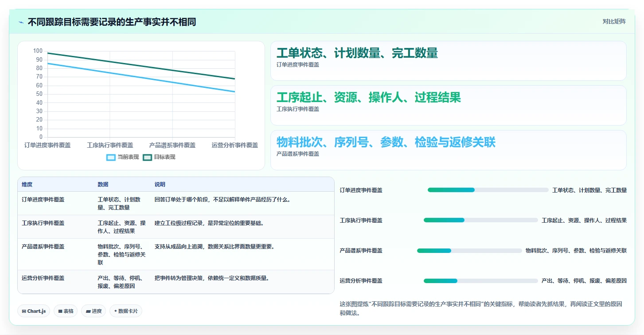
Task: Click the table description starting 回答订单处于哪个阶段
Action: 223,200
